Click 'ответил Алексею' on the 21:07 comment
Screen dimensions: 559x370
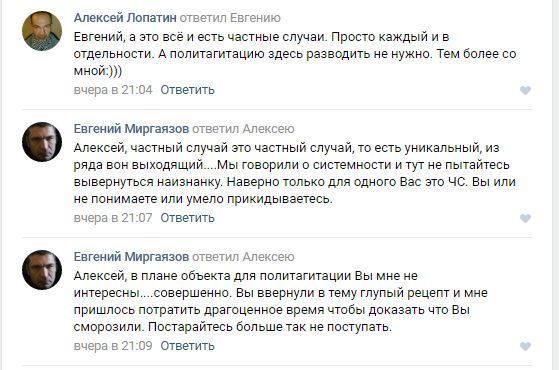pyautogui.click(x=243, y=129)
